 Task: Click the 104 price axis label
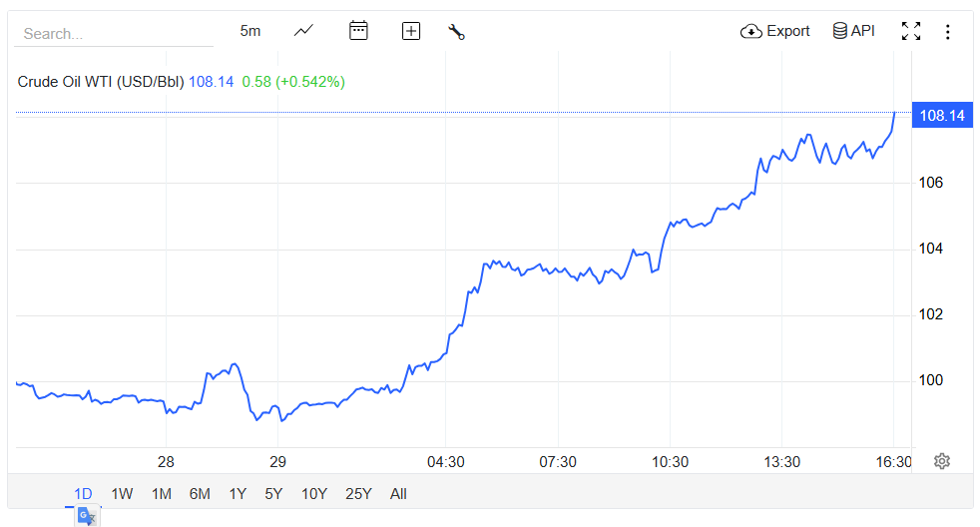point(931,249)
